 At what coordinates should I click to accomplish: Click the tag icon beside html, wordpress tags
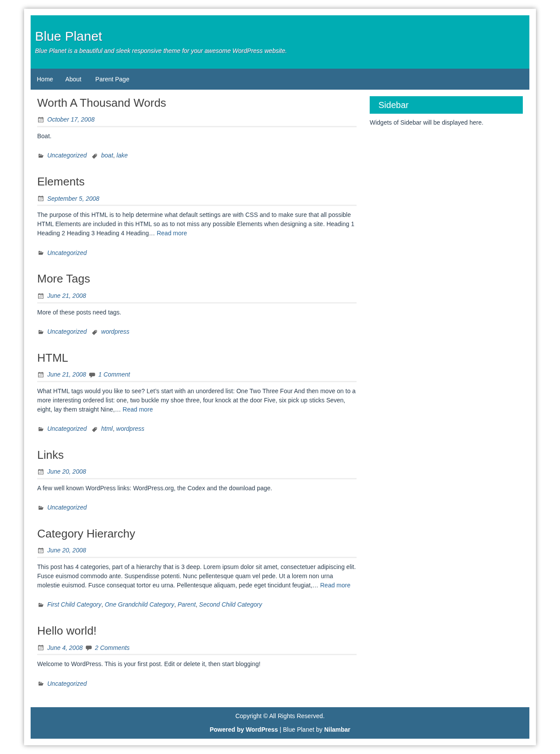pos(94,429)
